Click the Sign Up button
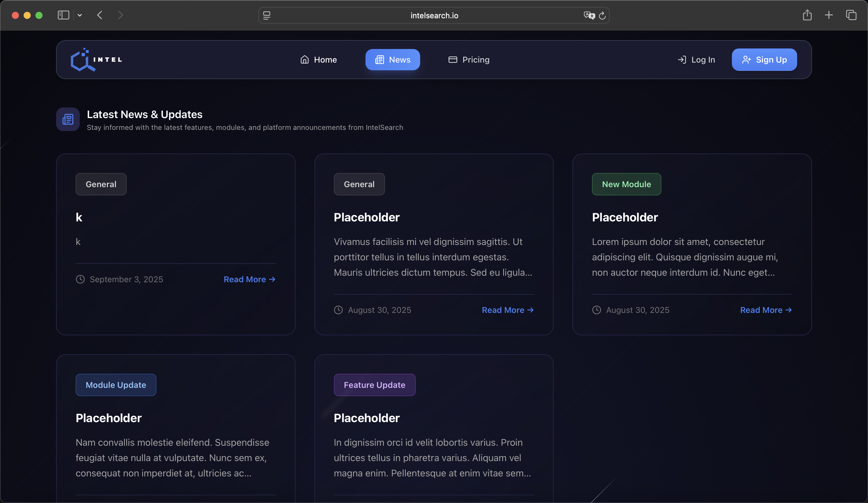 coord(764,60)
